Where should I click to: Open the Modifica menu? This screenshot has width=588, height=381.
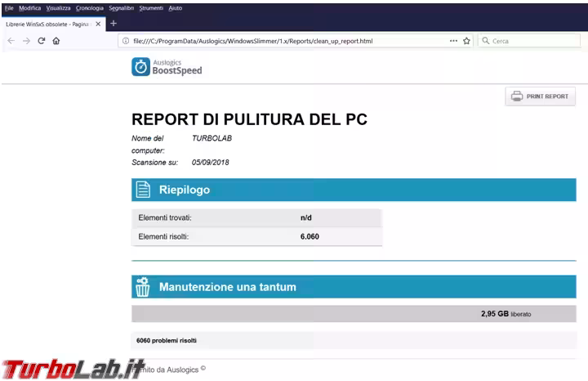click(29, 7)
